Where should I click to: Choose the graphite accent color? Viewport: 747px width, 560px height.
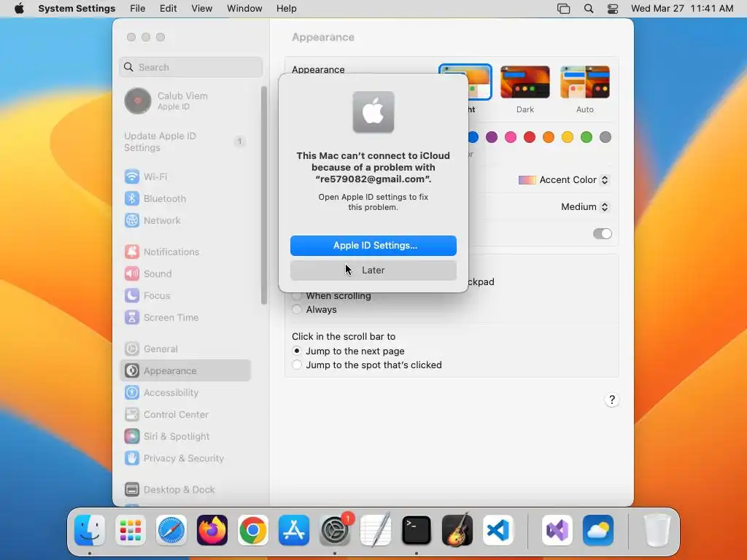[x=605, y=137]
